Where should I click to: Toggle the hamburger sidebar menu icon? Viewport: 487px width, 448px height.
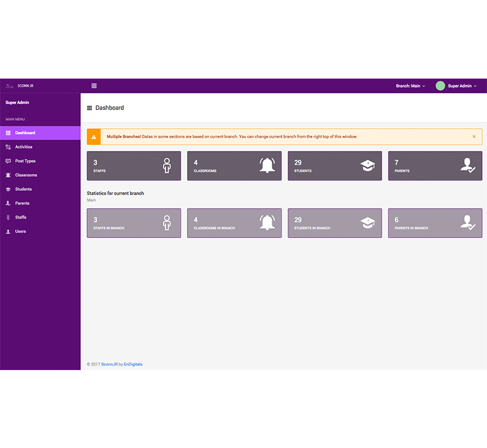[x=94, y=86]
